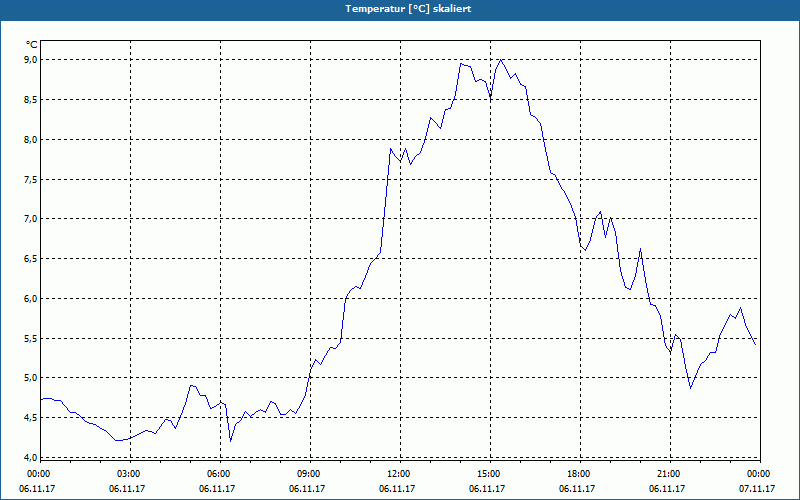Click the '06.11.17' date under first 00:00
The height and width of the screenshot is (500, 800).
tap(37, 488)
